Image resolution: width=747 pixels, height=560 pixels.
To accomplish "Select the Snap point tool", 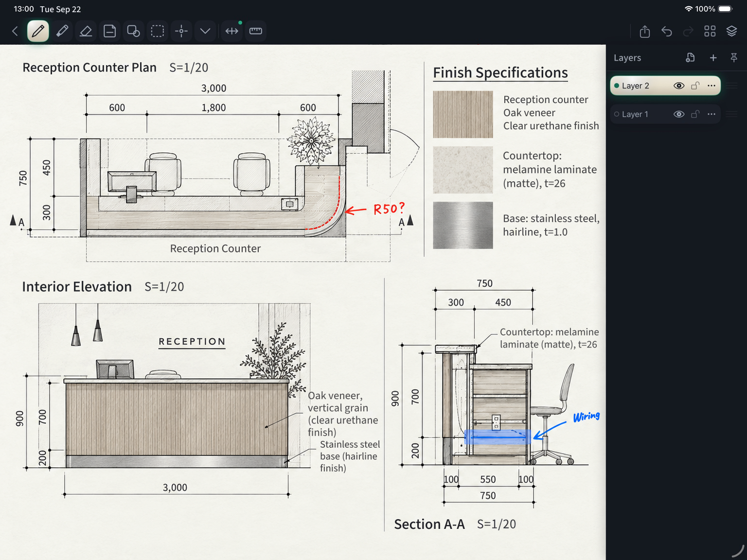I will pyautogui.click(x=181, y=31).
